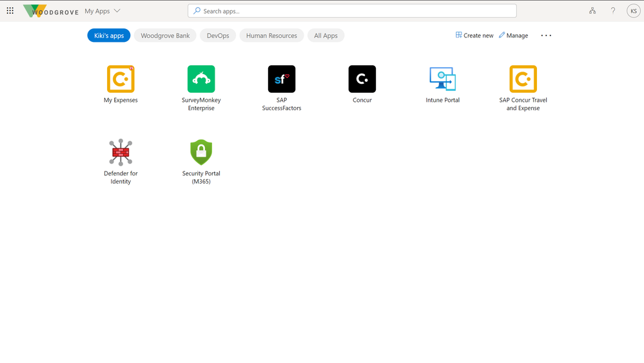
Task: Click the Woodgrove logo
Action: point(51,11)
